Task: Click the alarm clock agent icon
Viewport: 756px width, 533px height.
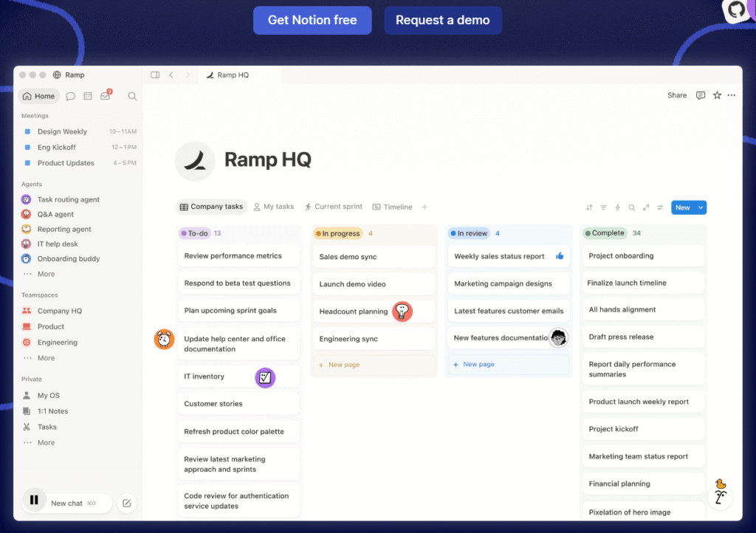Action: click(x=164, y=340)
